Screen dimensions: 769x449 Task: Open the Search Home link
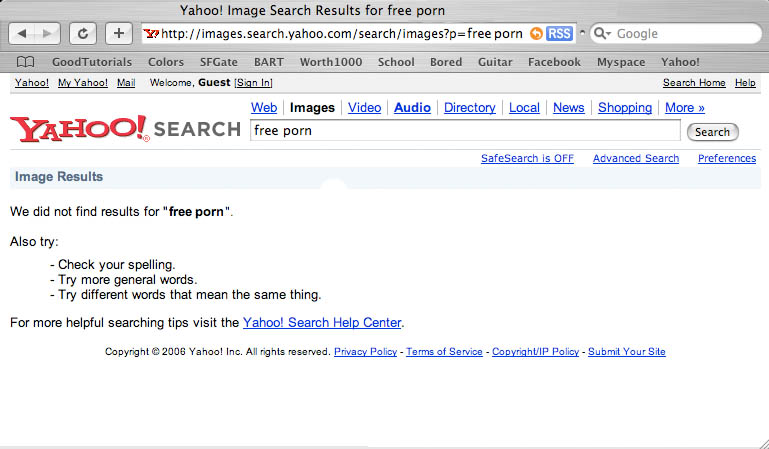click(x=694, y=82)
